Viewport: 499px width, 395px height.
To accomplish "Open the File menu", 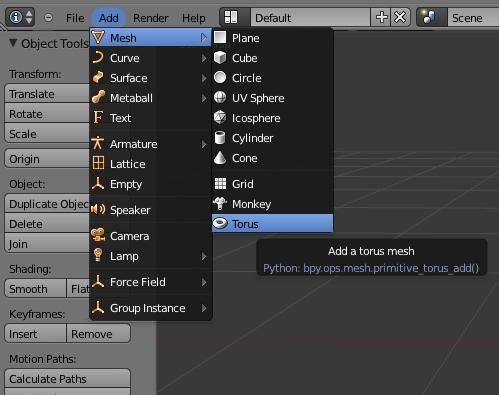I will 75,18.
